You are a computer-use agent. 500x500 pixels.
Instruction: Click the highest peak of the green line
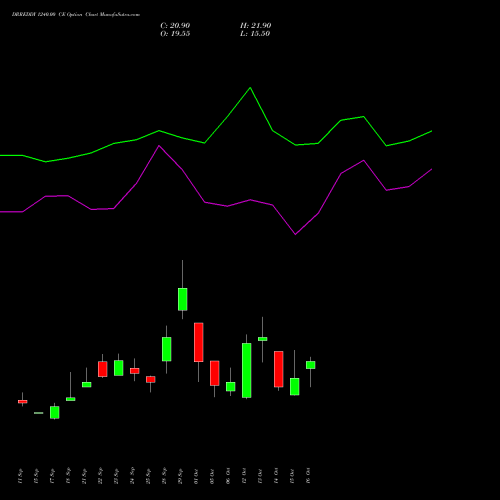pyautogui.click(x=250, y=88)
